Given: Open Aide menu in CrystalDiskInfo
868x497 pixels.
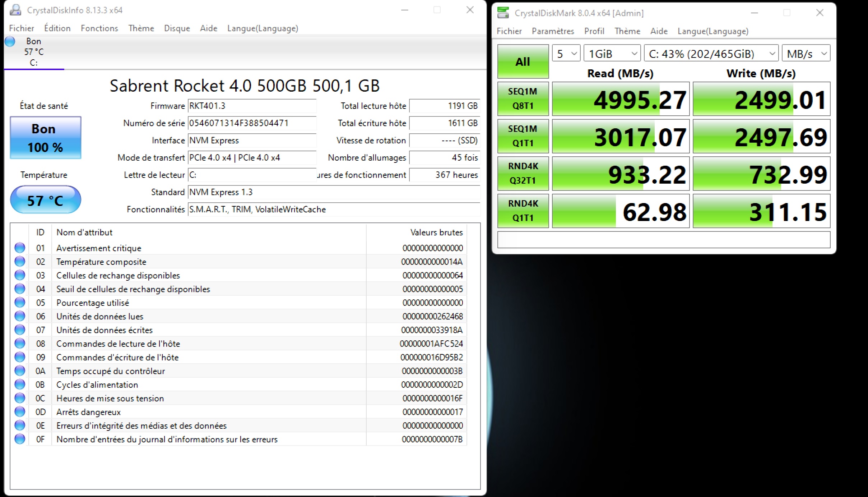Looking at the screenshot, I should 209,28.
